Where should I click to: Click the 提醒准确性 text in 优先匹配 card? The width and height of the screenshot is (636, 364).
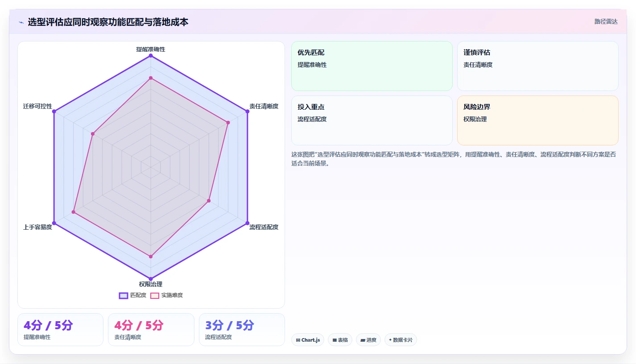tap(312, 65)
